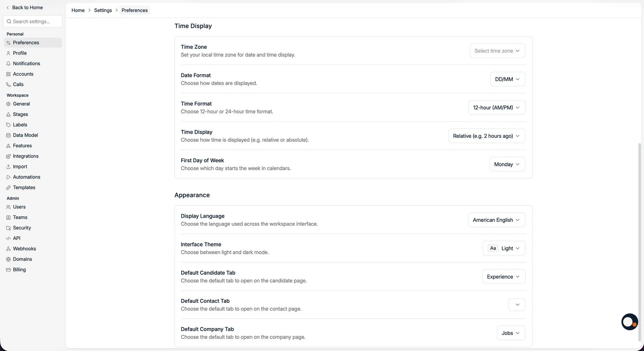This screenshot has width=644, height=351.
Task: Expand the DD/MM date format dropdown
Action: tap(508, 79)
